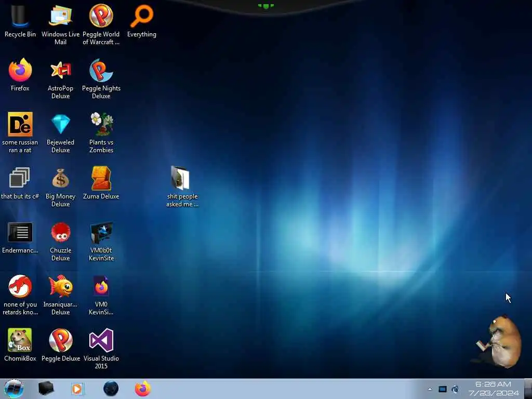Open VM0b0t KevinSite monitor icon
Screen dimensions: 532x399
pyautogui.click(x=101, y=241)
